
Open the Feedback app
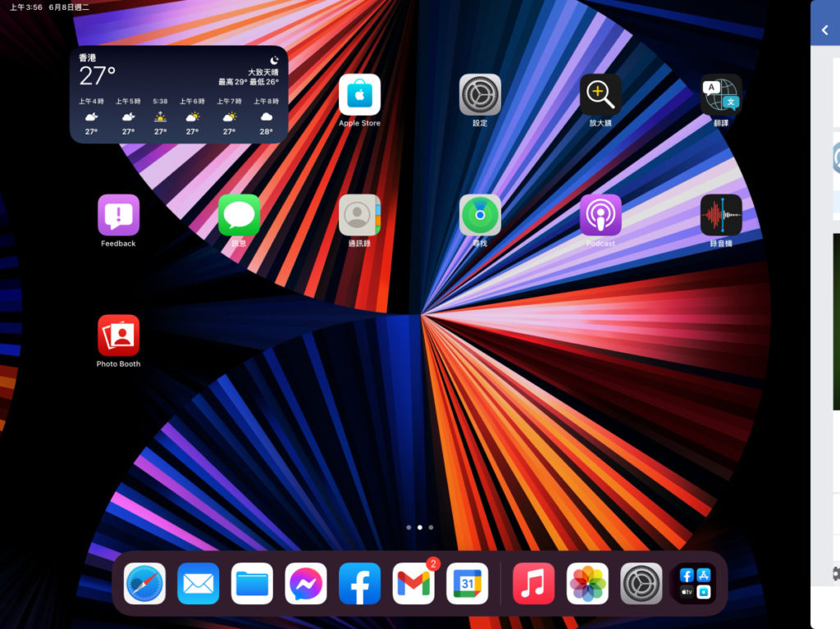click(118, 216)
